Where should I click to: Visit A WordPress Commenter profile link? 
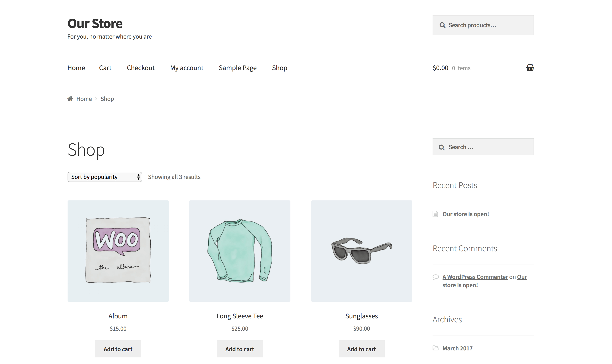(x=475, y=277)
